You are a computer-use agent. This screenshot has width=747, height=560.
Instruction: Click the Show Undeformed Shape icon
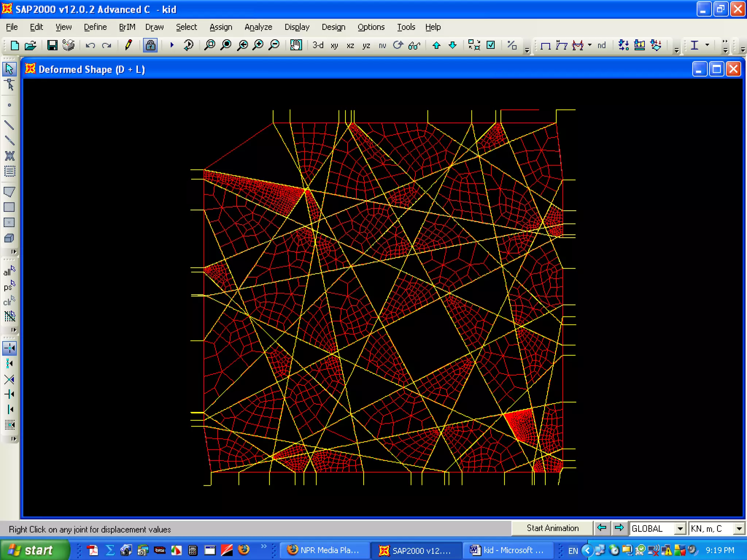pyautogui.click(x=545, y=45)
